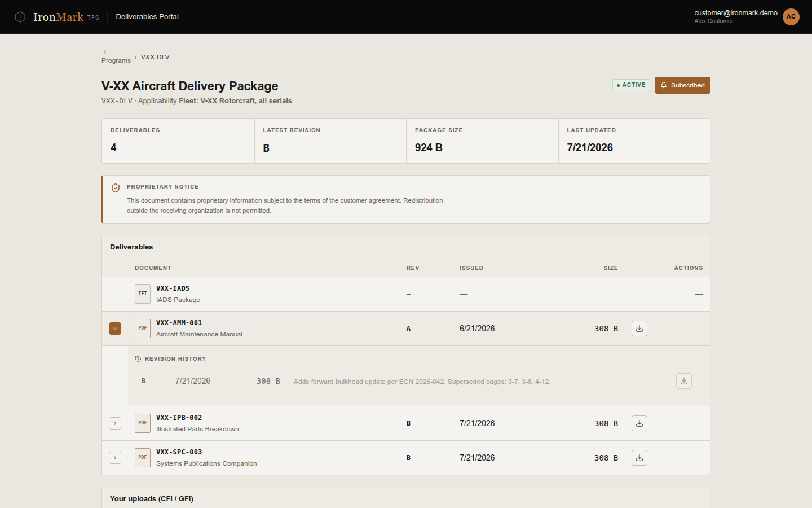
Task: Click the Issued column header
Action: 471,268
